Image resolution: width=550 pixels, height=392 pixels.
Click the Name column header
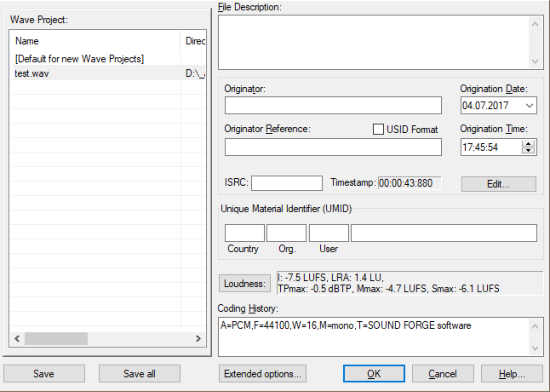pos(95,41)
